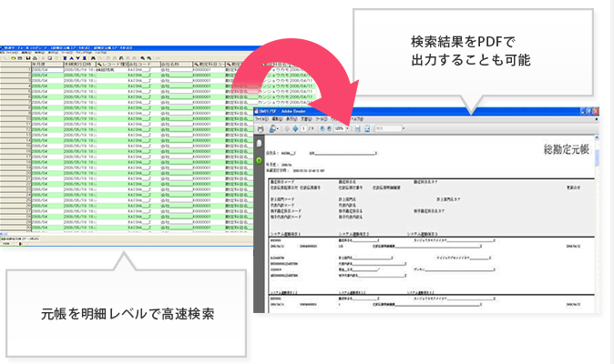Click the zoom in button in Adobe Reader
The height and width of the screenshot is (364, 614).
tap(329, 129)
